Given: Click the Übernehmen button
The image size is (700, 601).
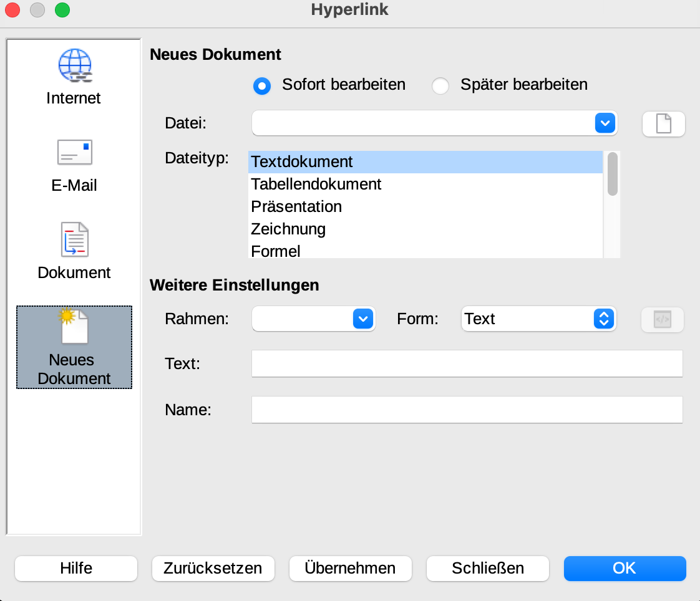Looking at the screenshot, I should tap(351, 569).
